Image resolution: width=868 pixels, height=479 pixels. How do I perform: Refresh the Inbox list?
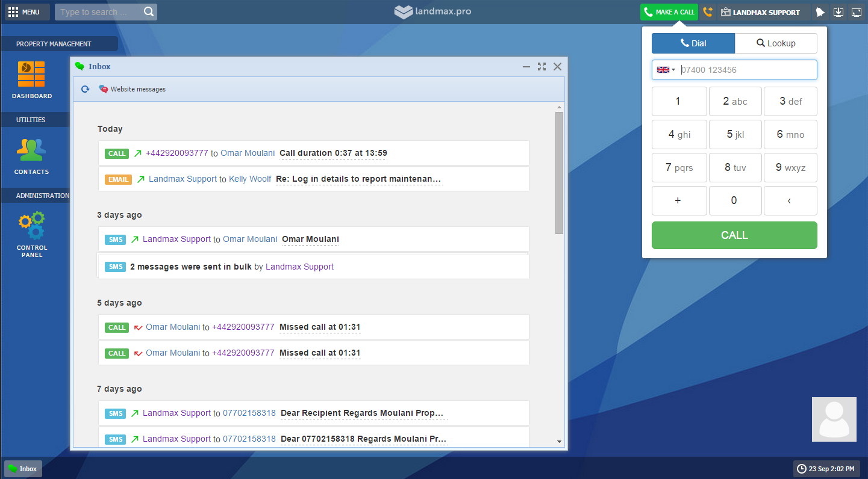coord(86,89)
